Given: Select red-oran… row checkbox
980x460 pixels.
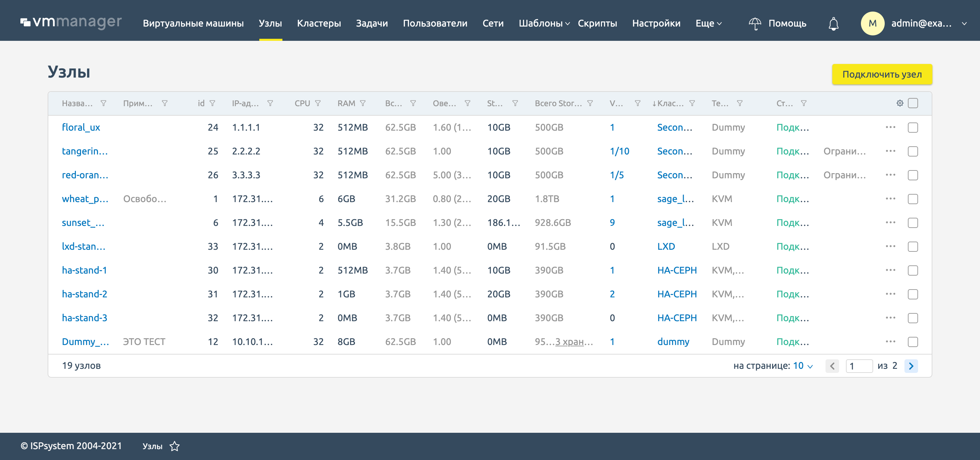Looking at the screenshot, I should 913,175.
